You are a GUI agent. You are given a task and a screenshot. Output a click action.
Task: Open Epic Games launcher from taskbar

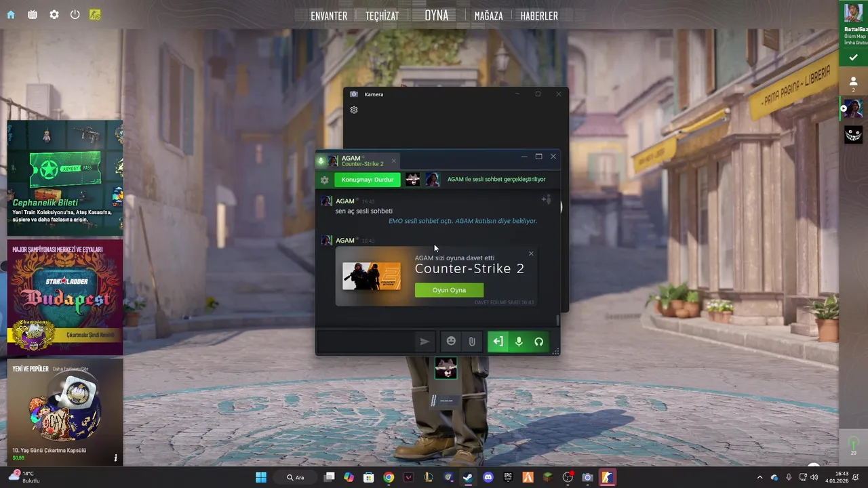[508, 477]
